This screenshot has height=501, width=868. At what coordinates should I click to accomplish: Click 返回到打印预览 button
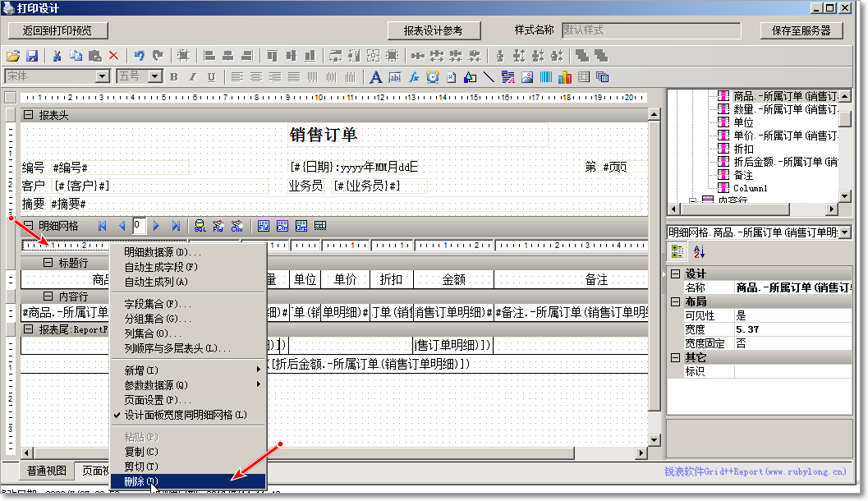[57, 30]
